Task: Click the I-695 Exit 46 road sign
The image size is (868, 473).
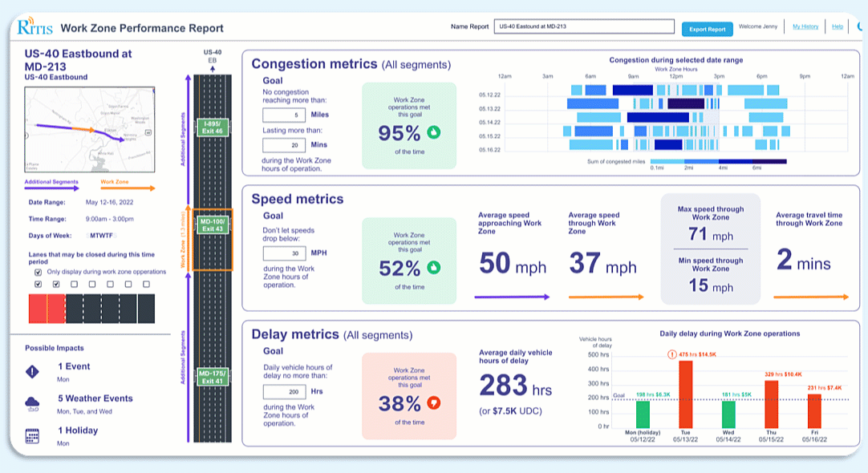Action: [213, 127]
